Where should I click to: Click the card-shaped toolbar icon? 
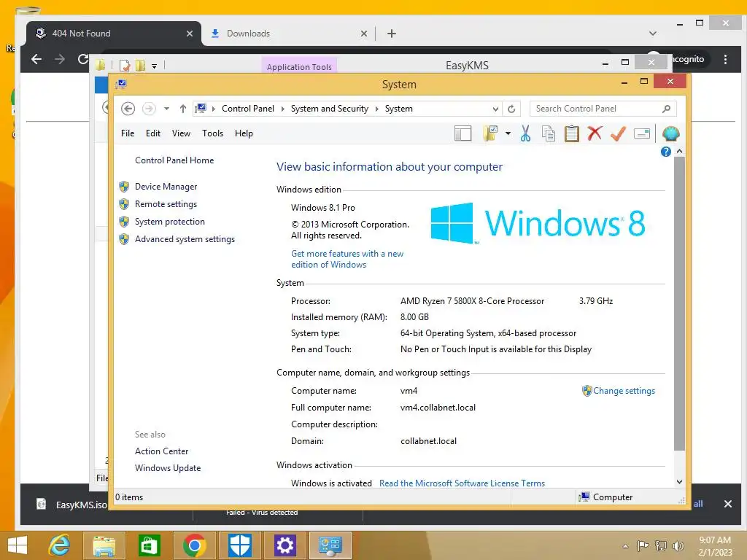click(642, 134)
